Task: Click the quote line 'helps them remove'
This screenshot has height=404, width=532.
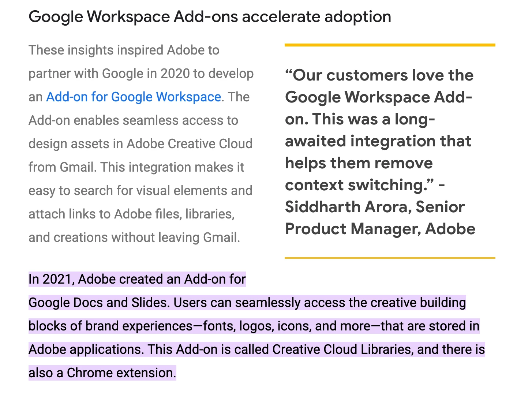Action: coord(359,163)
